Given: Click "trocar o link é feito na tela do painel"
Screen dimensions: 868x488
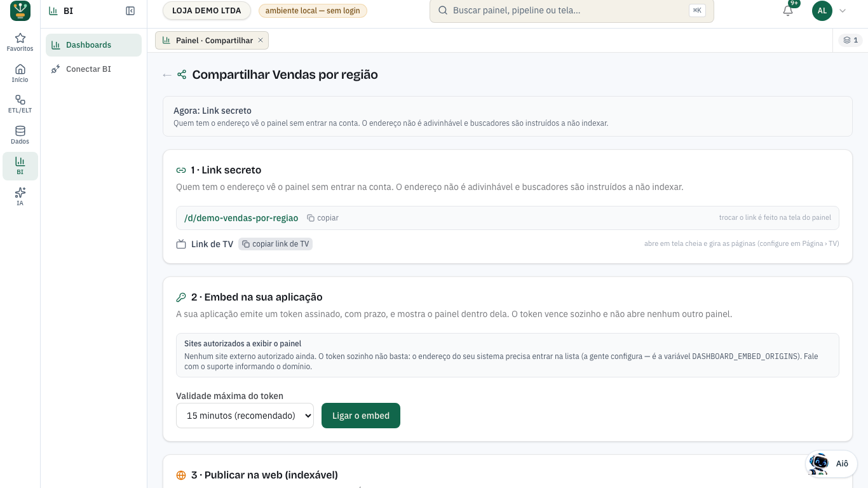Looking at the screenshot, I should [775, 217].
